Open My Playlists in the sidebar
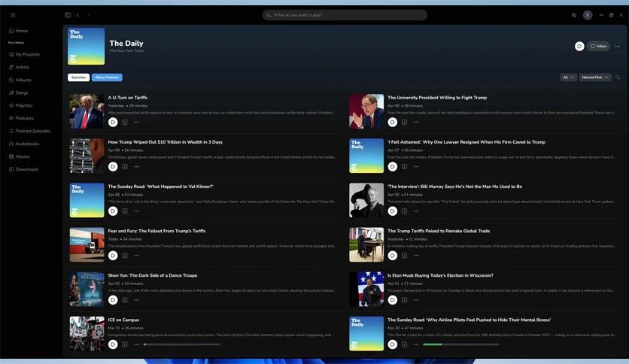The image size is (629, 364). pos(25,54)
